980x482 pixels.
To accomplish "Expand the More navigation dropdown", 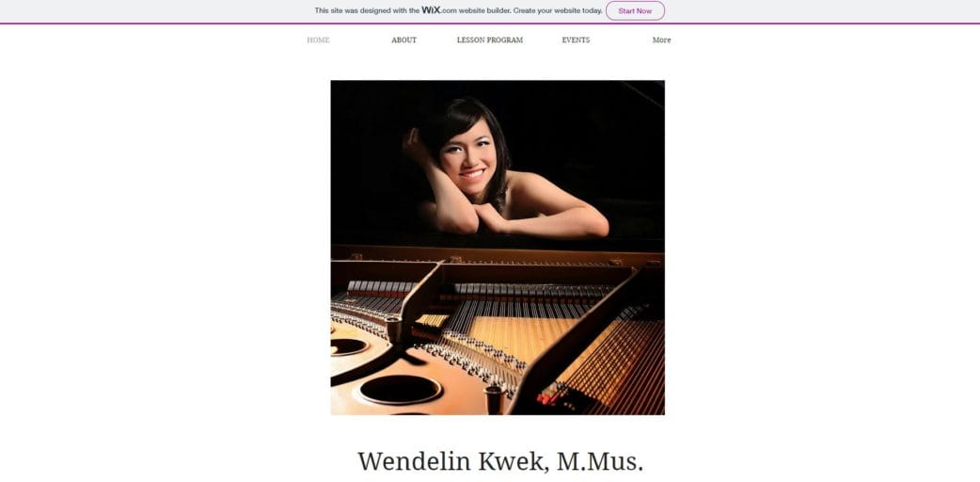I will pos(661,40).
